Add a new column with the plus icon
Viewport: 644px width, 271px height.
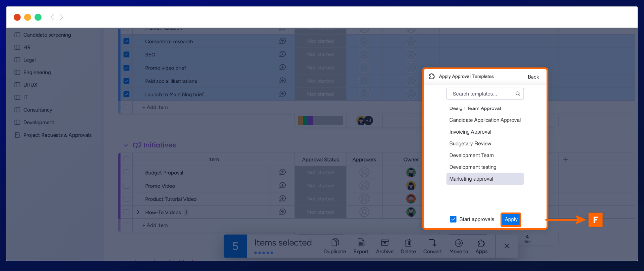pyautogui.click(x=566, y=160)
